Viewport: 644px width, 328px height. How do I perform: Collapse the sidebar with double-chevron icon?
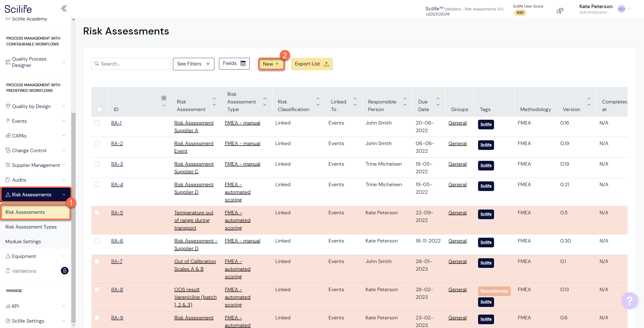(64, 8)
